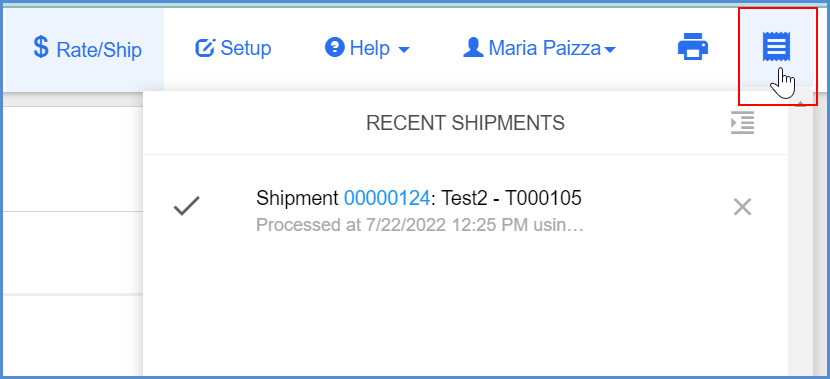Screen dimensions: 830x379
Task: Click the dollar sign icon
Action: (41, 48)
